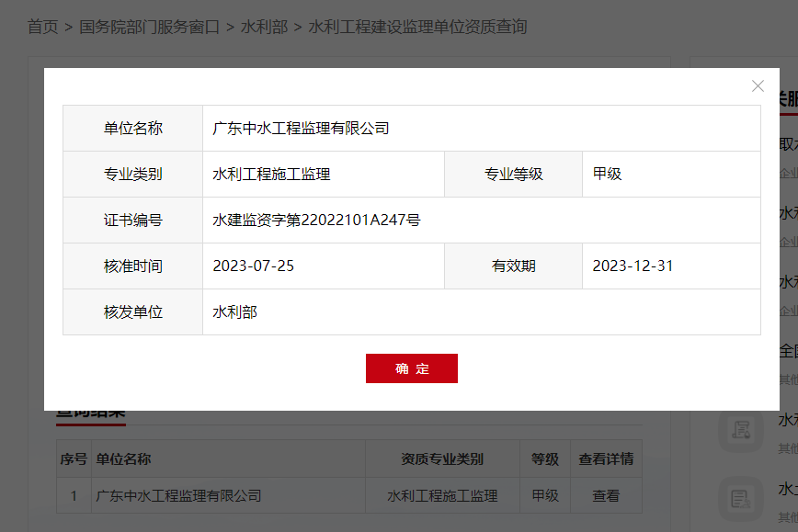
Task: Click 查看 link in results row
Action: (x=606, y=495)
